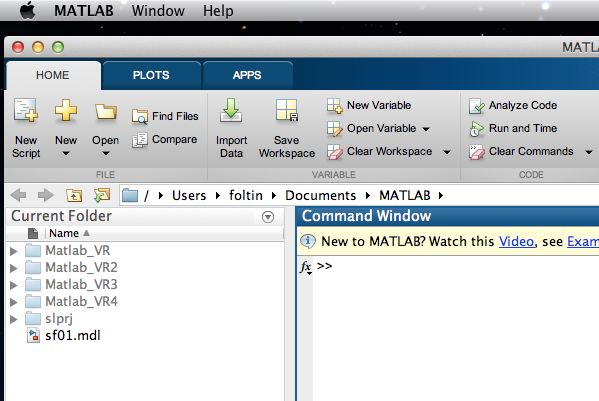The image size is (599, 401).
Task: Go forward in folder history
Action: coord(46,195)
